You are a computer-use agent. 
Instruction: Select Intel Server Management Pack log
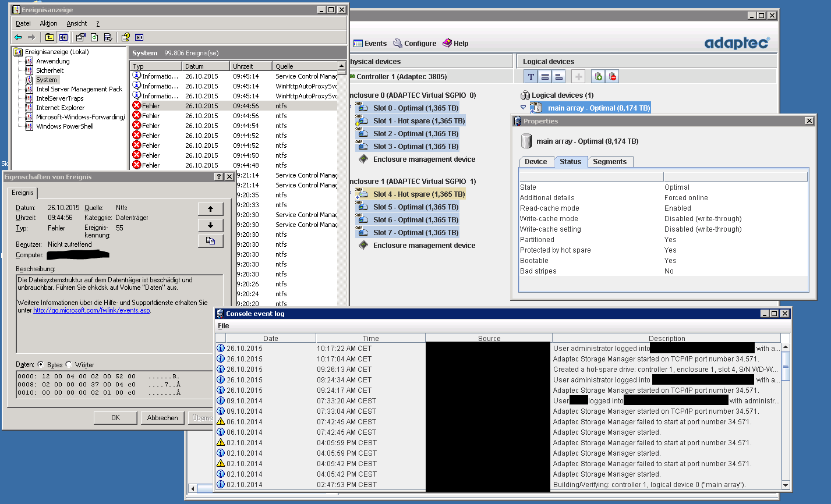pyautogui.click(x=79, y=89)
